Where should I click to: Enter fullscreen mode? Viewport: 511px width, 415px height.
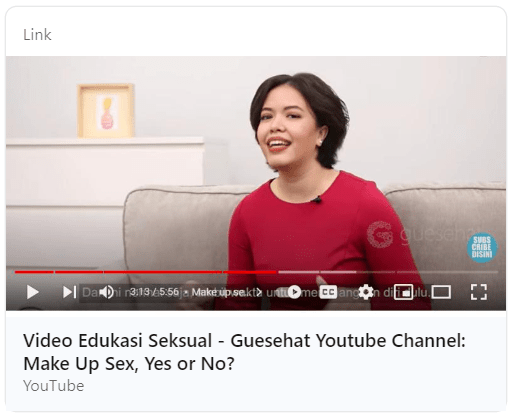[479, 292]
